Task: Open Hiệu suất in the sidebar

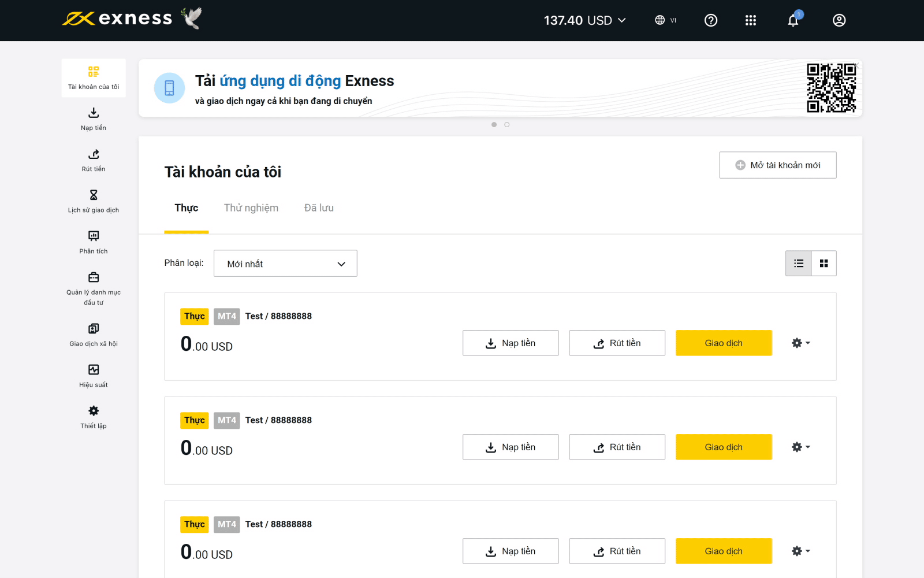Action: [x=94, y=376]
